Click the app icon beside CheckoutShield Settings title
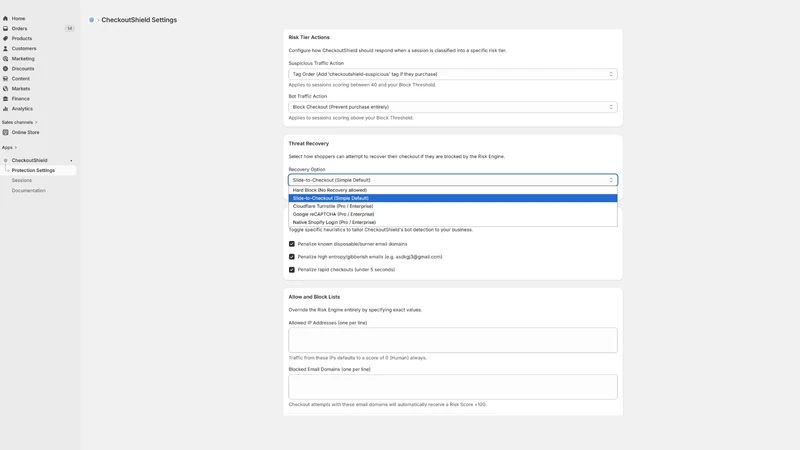 [x=91, y=20]
